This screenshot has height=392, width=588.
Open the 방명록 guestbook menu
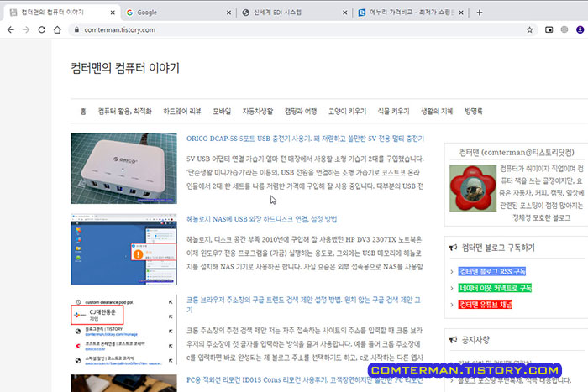[x=474, y=112]
